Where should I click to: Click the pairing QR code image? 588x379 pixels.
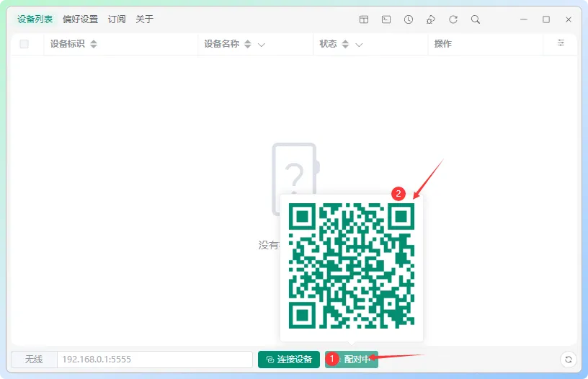(352, 266)
